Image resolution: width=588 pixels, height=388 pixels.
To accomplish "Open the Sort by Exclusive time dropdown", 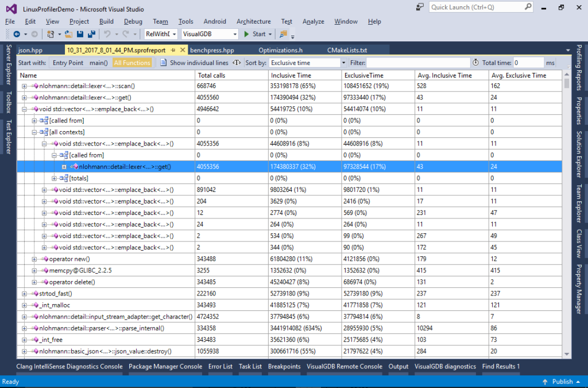I will pos(343,62).
